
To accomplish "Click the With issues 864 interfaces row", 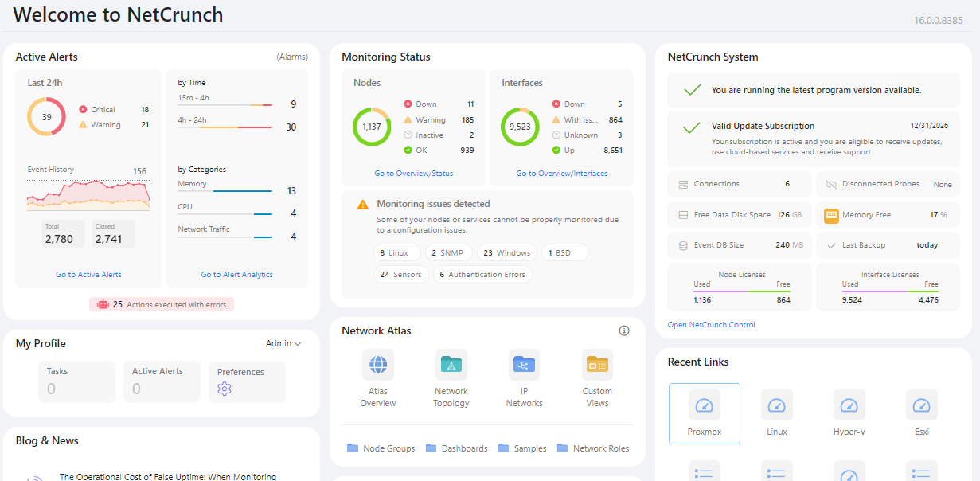I will (x=588, y=119).
